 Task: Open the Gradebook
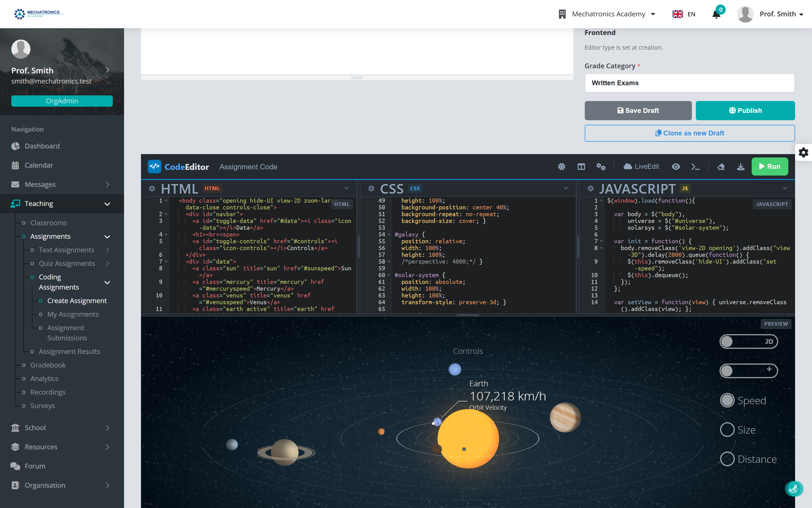tap(48, 365)
